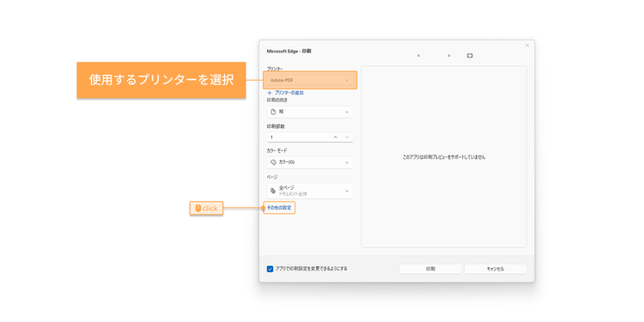This screenshot has width=644, height=322.
Task: Close the print dialog
Action: [527, 46]
